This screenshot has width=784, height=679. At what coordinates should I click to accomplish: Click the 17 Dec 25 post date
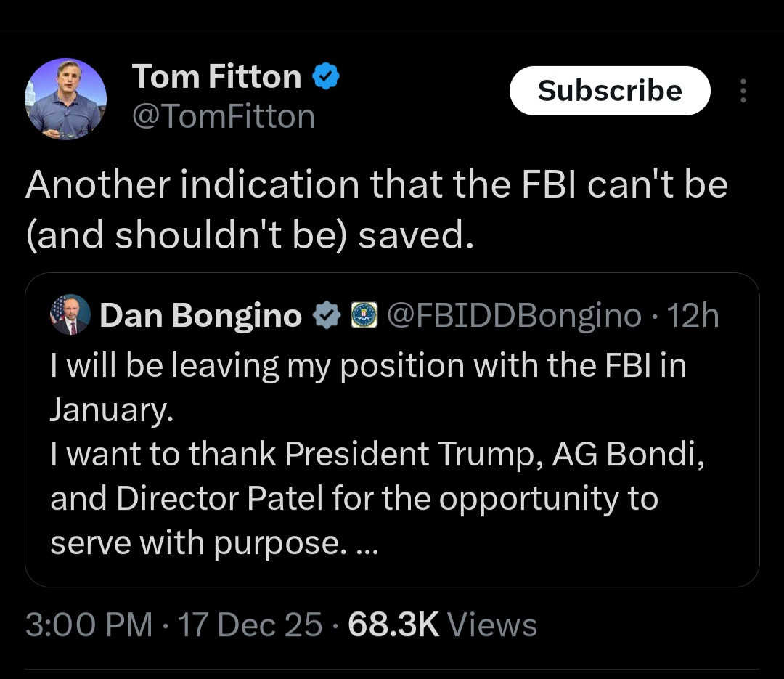[x=250, y=625]
